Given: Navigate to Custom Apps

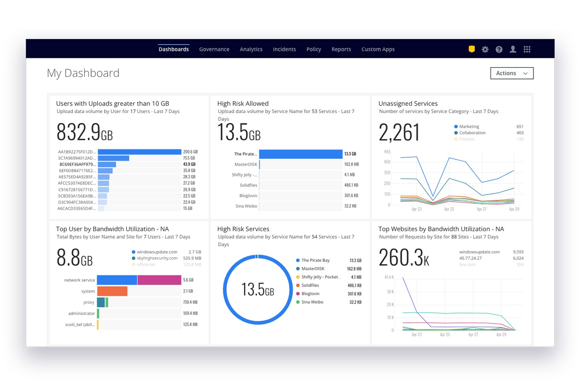Looking at the screenshot, I should click(378, 49).
